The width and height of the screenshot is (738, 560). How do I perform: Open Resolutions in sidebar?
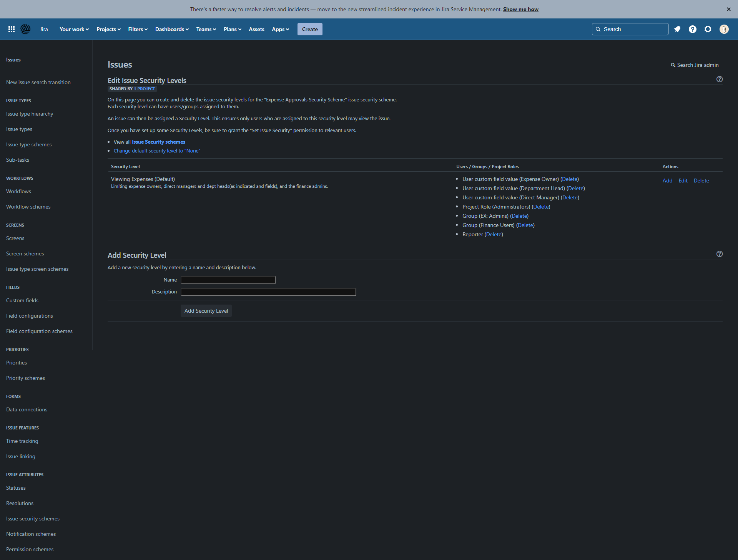pyautogui.click(x=20, y=503)
